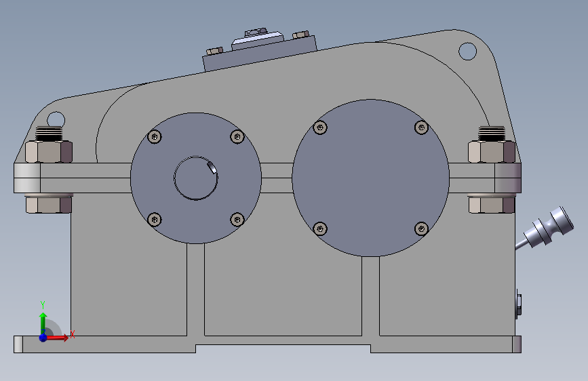Click the blue Z axis ball of triad
The height and width of the screenshot is (381, 588).
click(43, 338)
